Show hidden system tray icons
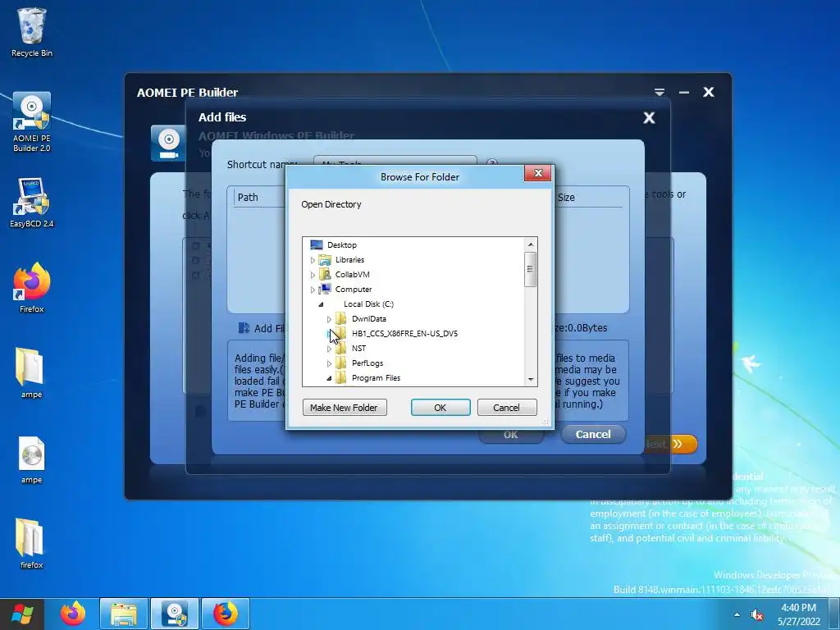 click(737, 614)
